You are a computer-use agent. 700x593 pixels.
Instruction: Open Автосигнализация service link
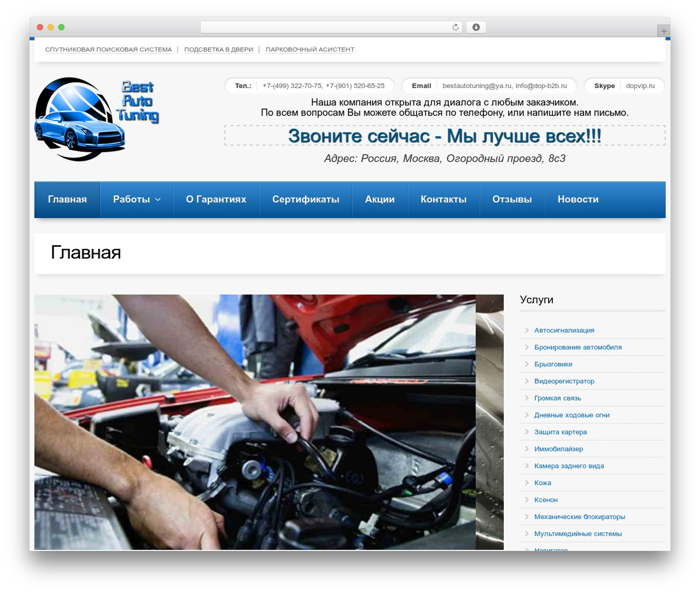tap(564, 330)
